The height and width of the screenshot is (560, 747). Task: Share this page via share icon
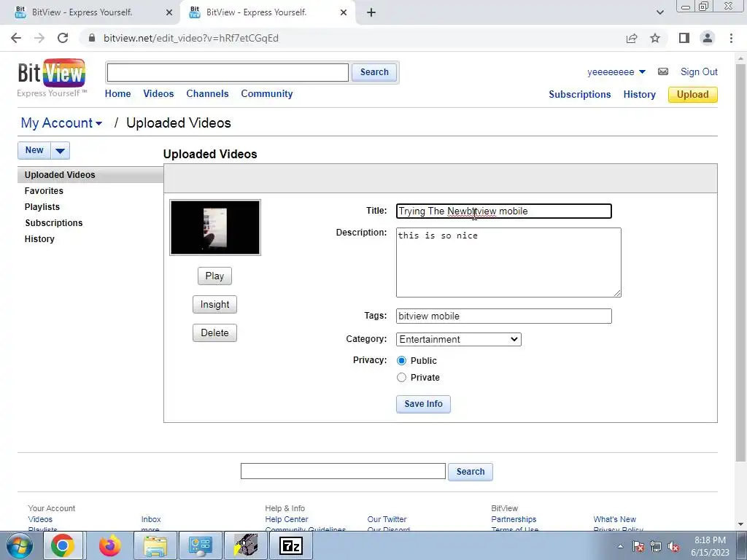pos(632,38)
